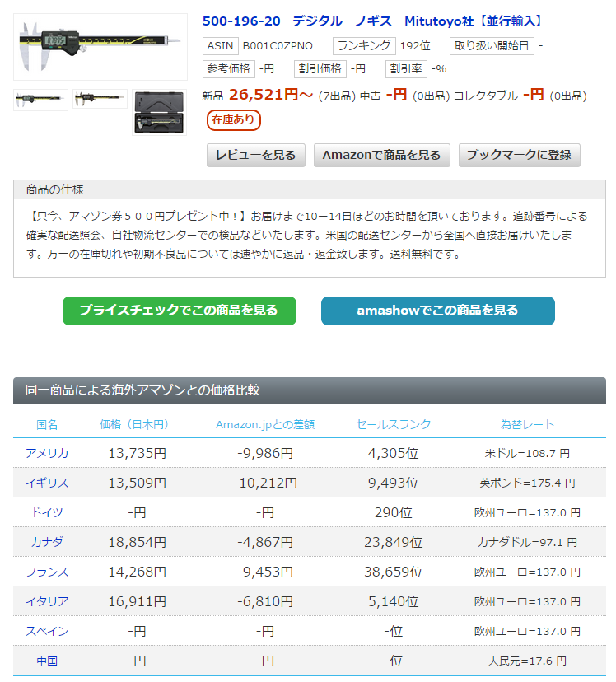Screen dimensions: 616x682
Task: Open the アメリカ country link
Action: tap(47, 453)
